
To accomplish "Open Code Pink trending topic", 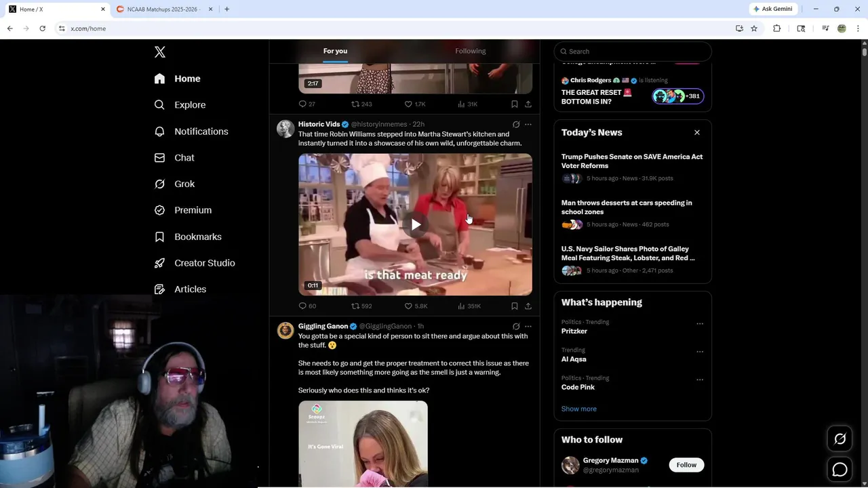I will pyautogui.click(x=578, y=387).
